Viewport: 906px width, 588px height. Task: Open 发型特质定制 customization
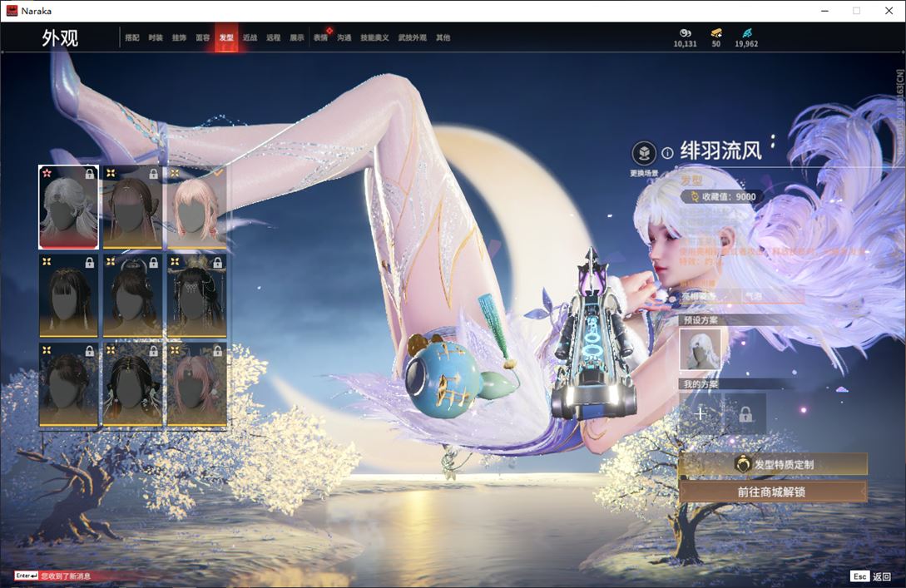[773, 464]
